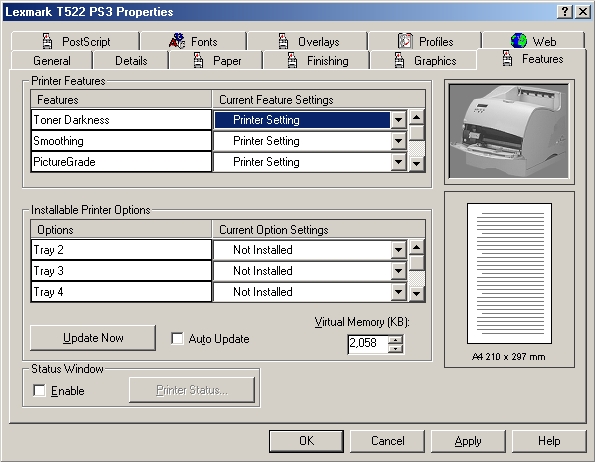The image size is (595, 462).
Task: Click the Profiles tab icon
Action: [405, 41]
